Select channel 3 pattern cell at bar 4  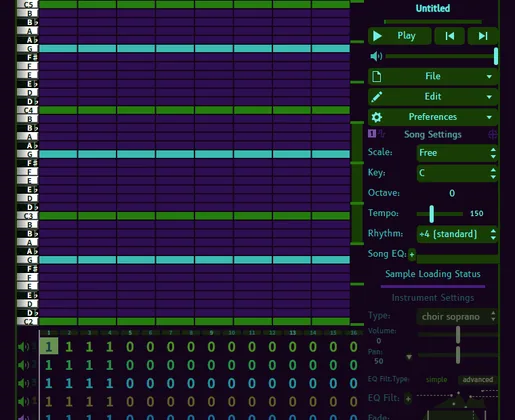pos(110,383)
